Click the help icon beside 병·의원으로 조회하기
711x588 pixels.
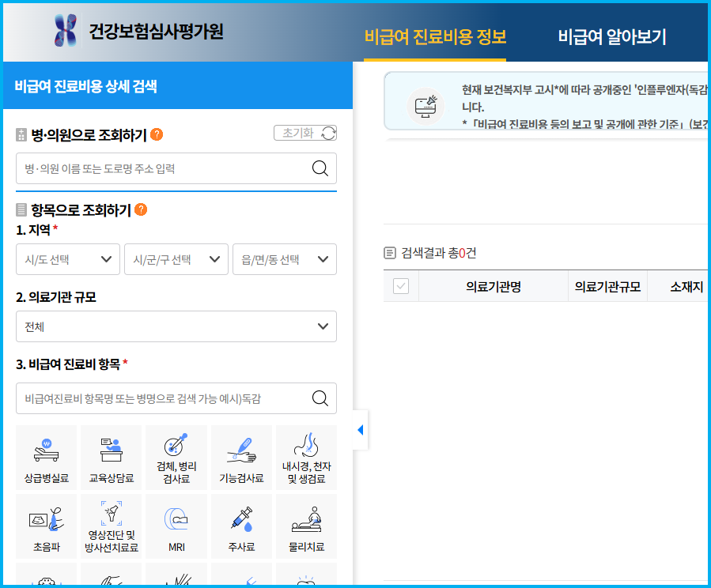pos(157,134)
